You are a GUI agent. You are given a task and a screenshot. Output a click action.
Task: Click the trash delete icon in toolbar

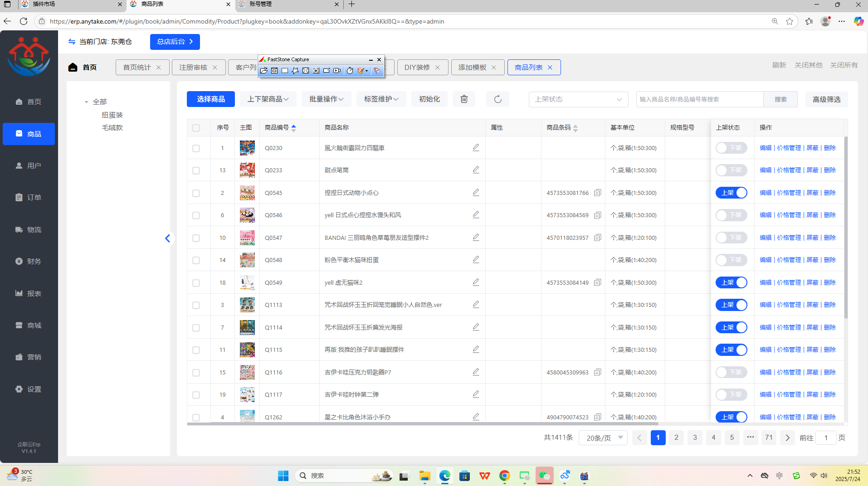[464, 99]
